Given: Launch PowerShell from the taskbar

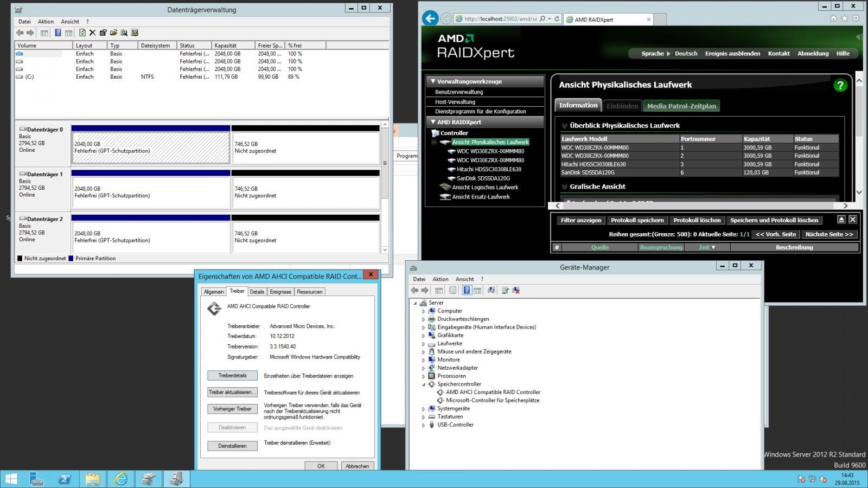Looking at the screenshot, I should 64,479.
